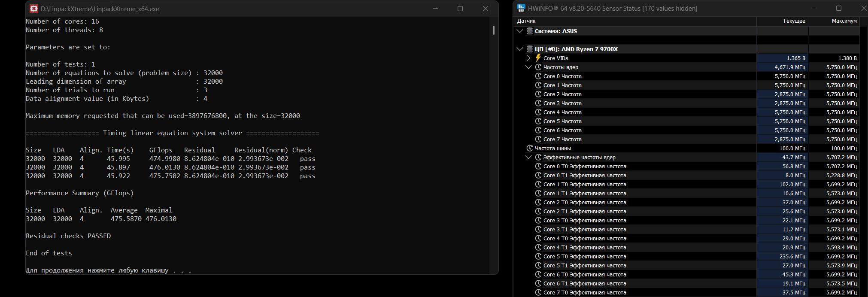The height and width of the screenshot is (297, 868).
Task: Click the clock icon for Core 4 T0 Эффективная частота
Action: (538, 238)
